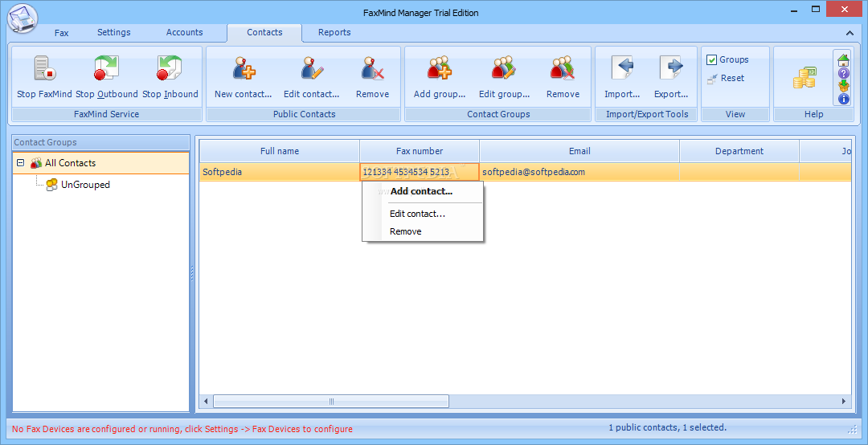The width and height of the screenshot is (868, 445).
Task: Click the Stop FaxMind service icon
Action: coord(44,68)
